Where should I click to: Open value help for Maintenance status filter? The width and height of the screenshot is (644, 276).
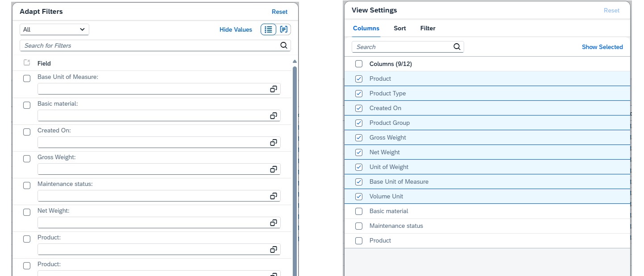point(274,196)
